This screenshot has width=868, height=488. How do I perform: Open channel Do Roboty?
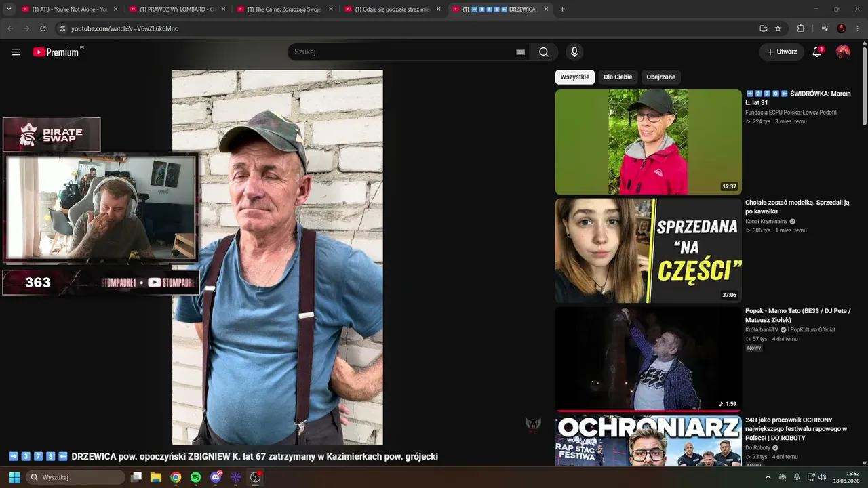(x=757, y=448)
